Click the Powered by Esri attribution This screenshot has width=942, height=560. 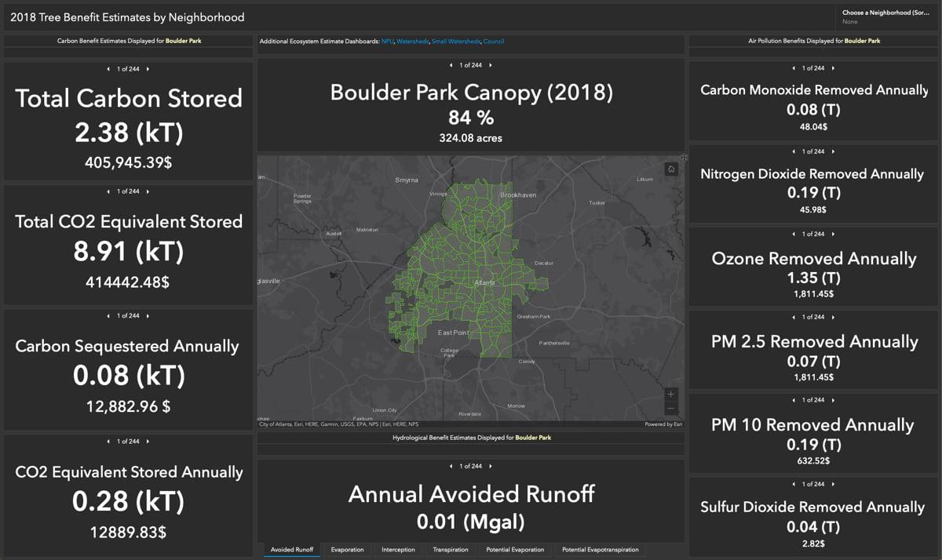663,424
